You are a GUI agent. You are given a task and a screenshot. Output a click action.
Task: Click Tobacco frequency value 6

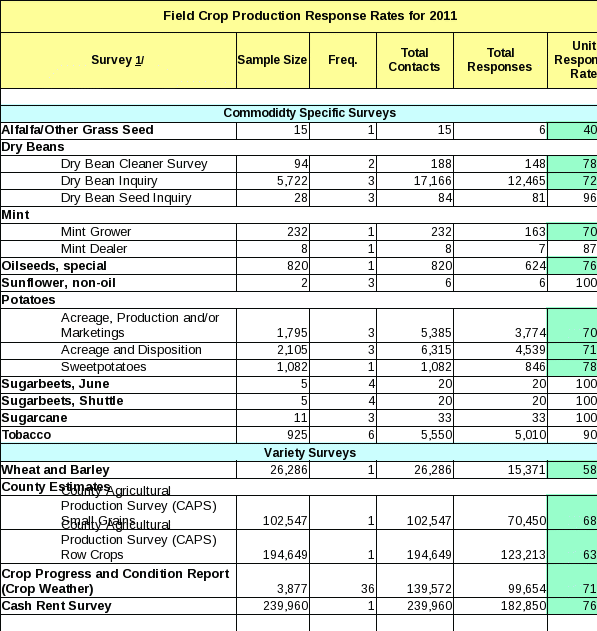coord(371,435)
